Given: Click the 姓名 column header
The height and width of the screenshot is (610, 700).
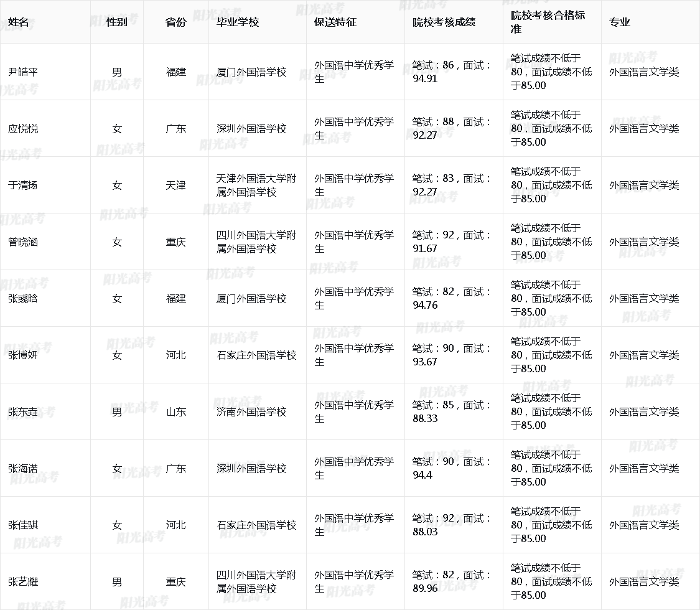Looking at the screenshot, I should (19, 22).
